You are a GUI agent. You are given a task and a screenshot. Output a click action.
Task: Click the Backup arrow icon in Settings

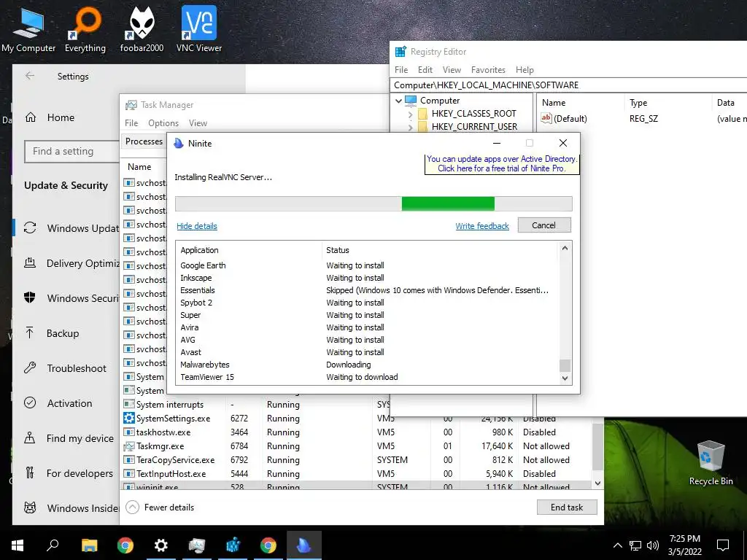30,332
